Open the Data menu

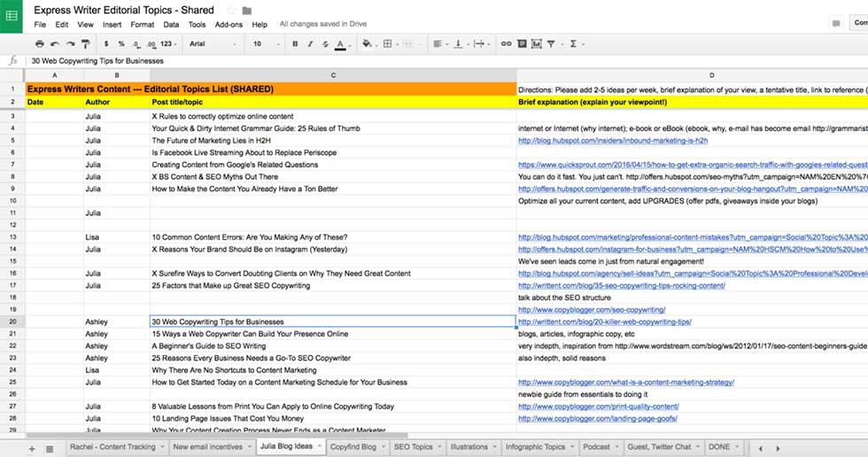(x=171, y=24)
